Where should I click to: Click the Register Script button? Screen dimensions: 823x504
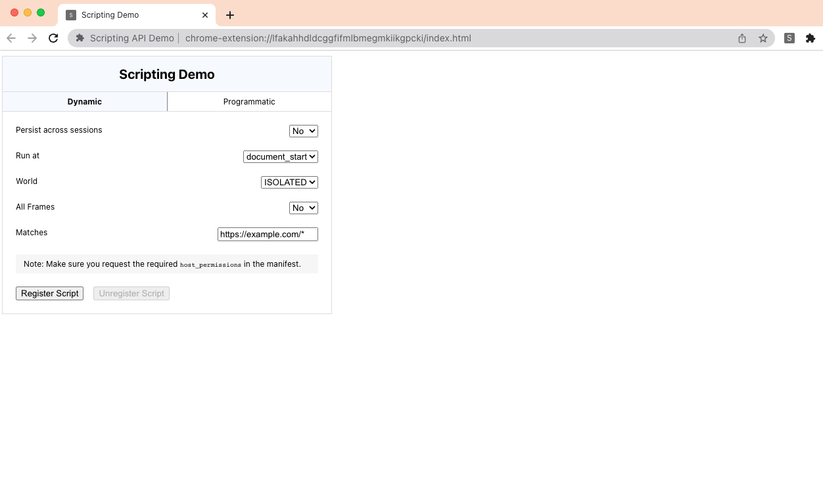(x=49, y=293)
